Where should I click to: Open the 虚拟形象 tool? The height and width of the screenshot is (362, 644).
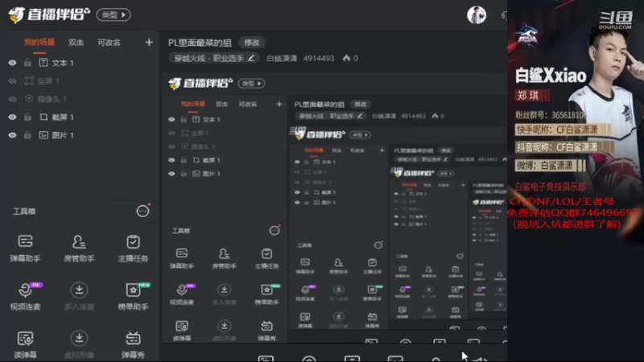click(x=79, y=345)
